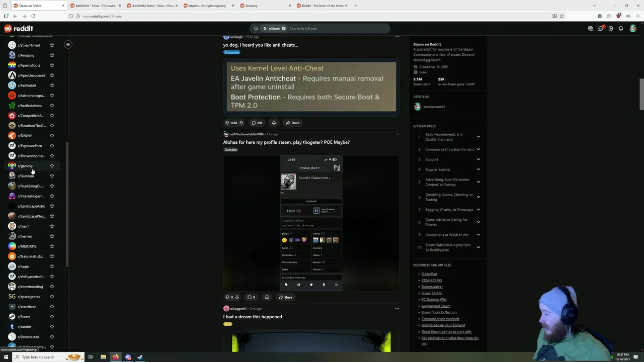Star the r/Gundam community
This screenshot has height=362, width=644.
pos(52,176)
